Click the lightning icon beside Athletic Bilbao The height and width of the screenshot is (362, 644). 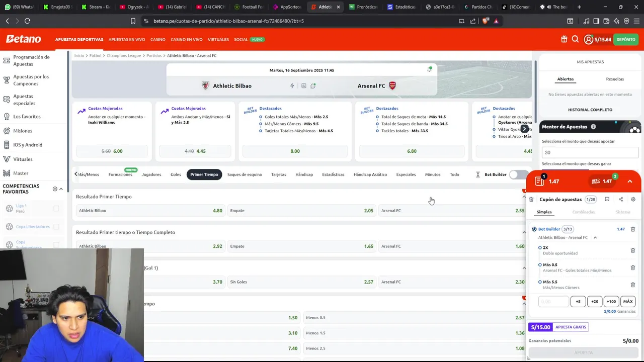292,86
